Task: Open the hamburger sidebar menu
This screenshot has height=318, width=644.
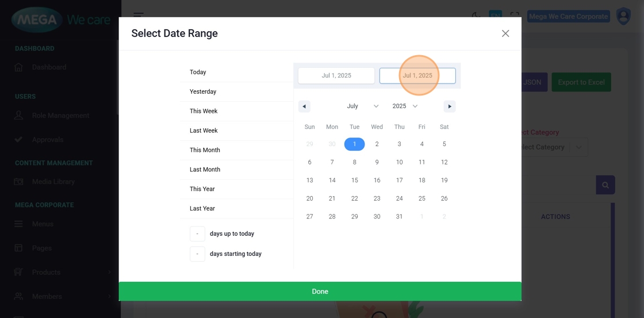Action: pyautogui.click(x=139, y=16)
